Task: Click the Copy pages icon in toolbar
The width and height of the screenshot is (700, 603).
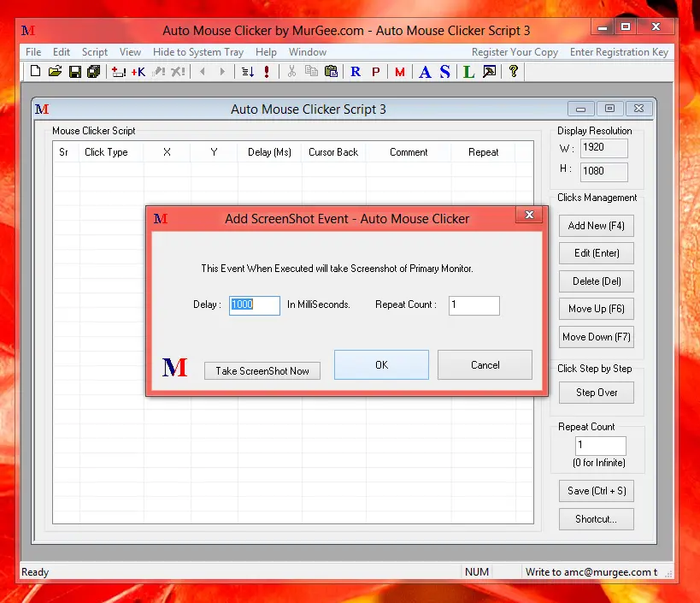Action: click(311, 72)
